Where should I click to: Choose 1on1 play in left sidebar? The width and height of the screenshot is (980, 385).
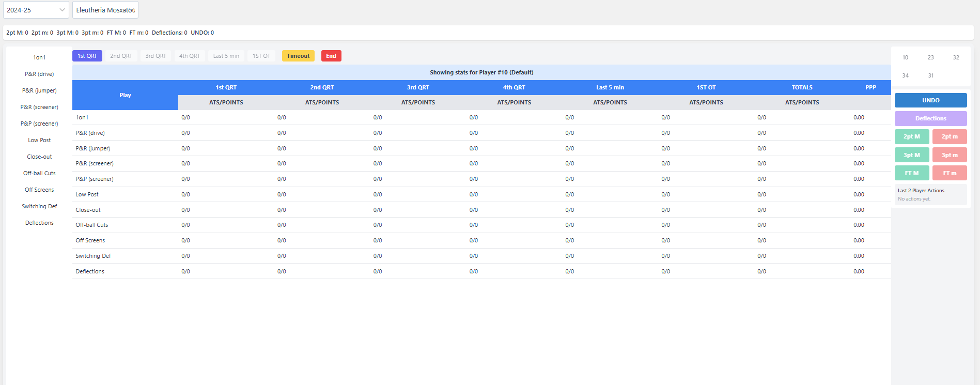tap(39, 57)
